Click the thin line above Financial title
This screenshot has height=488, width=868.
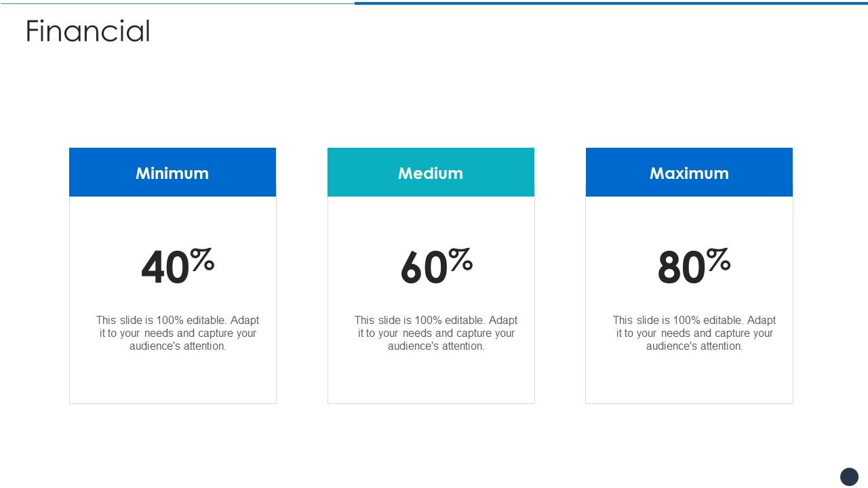click(177, 3)
